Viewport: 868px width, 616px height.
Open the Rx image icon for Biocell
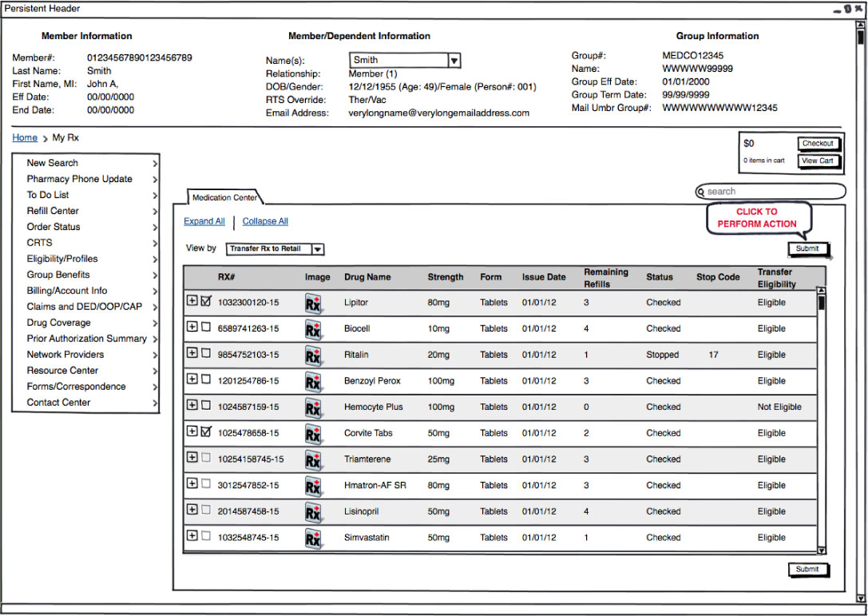(x=313, y=330)
